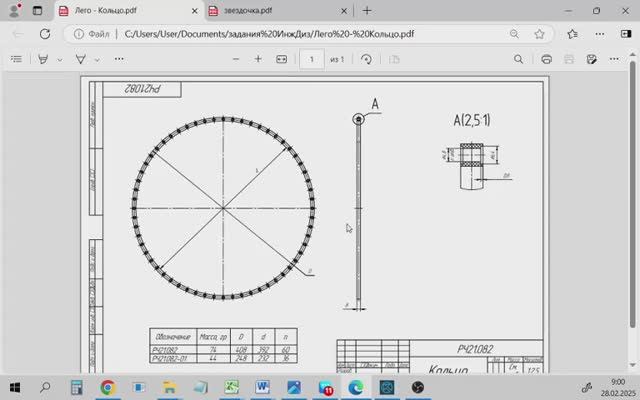Screen dimensions: 640x400
Task: Open File Explorer from the taskbar
Action: coord(169,387)
